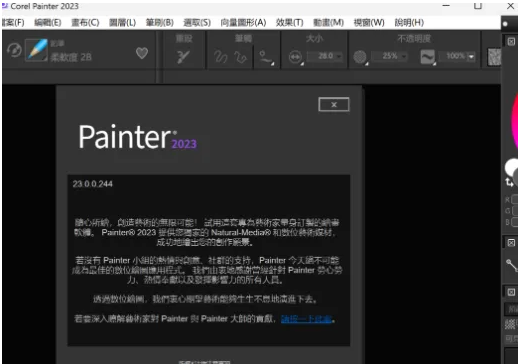Click the B color channel slider

515,222
